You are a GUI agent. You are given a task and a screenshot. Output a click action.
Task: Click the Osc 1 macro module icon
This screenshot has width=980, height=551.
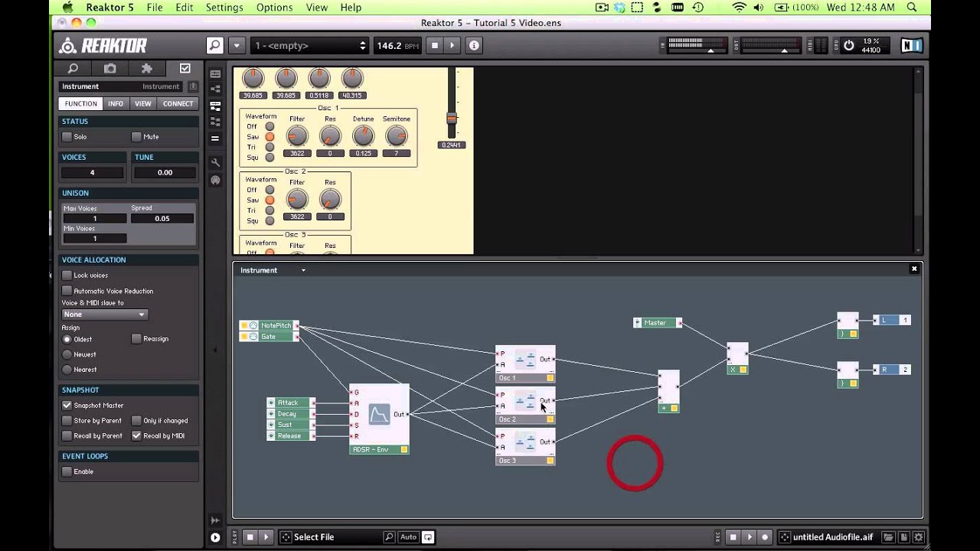coord(525,359)
